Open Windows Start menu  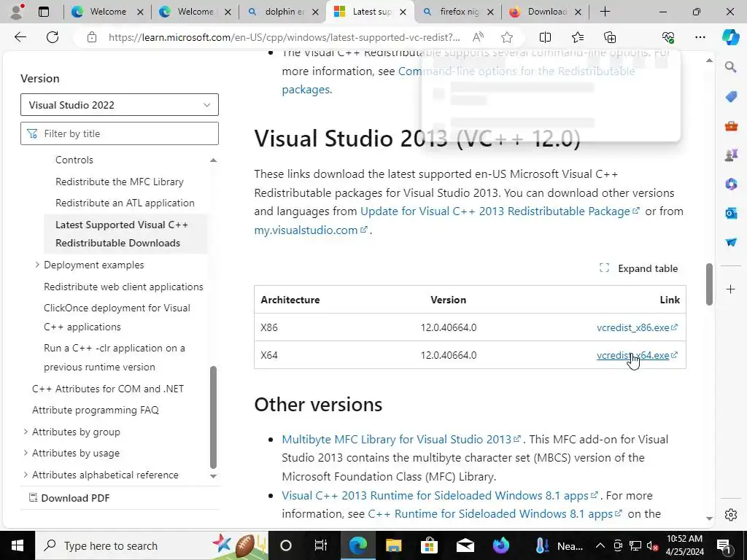[x=18, y=545]
